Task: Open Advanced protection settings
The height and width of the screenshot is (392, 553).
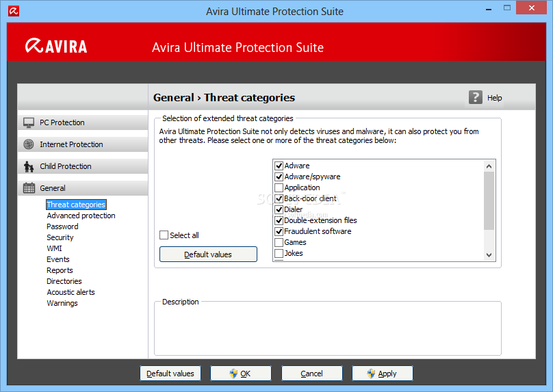Action: (x=81, y=215)
